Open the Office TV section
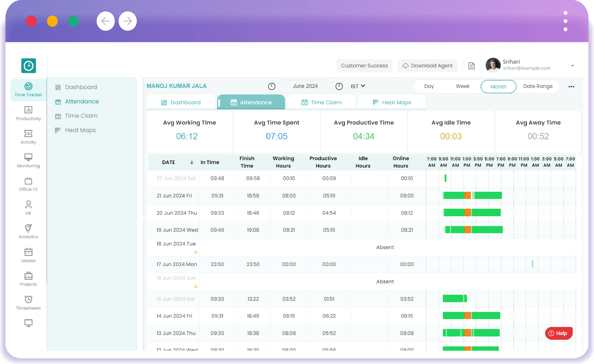This screenshot has width=594, height=364. 28,184
